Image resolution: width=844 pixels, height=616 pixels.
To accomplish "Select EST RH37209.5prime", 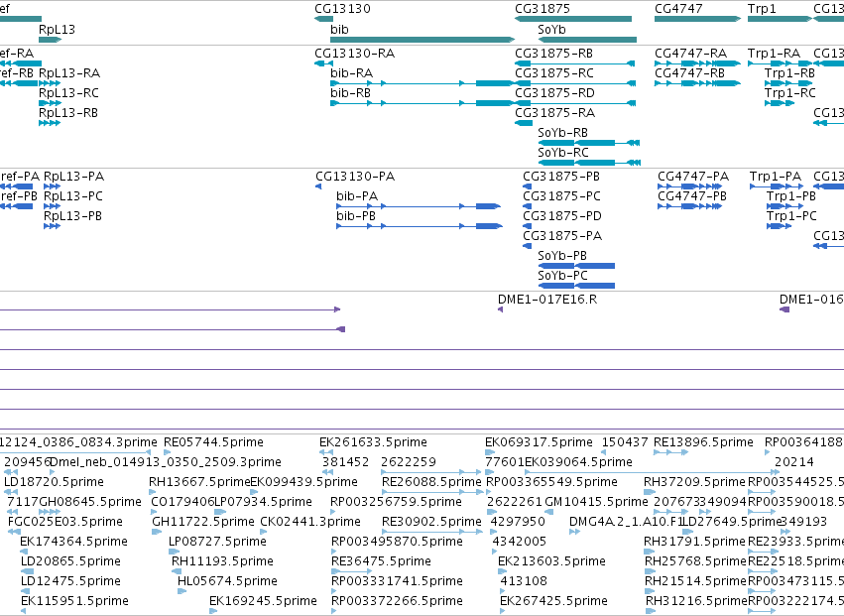I will [695, 482].
